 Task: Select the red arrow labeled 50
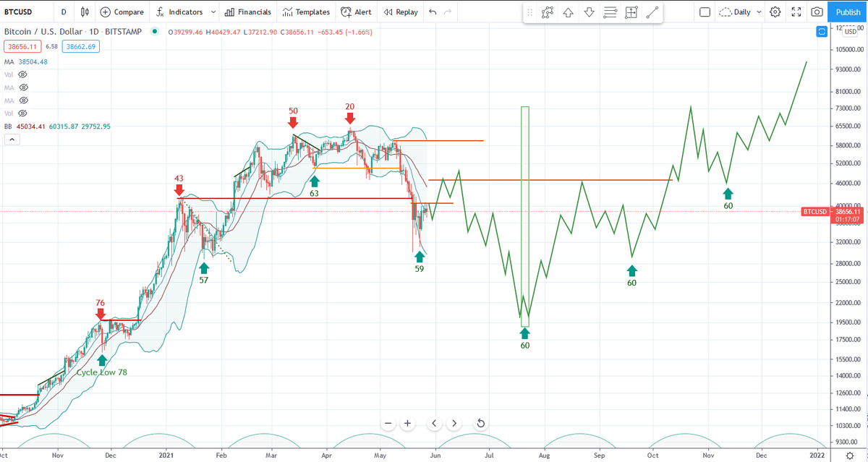[x=293, y=122]
